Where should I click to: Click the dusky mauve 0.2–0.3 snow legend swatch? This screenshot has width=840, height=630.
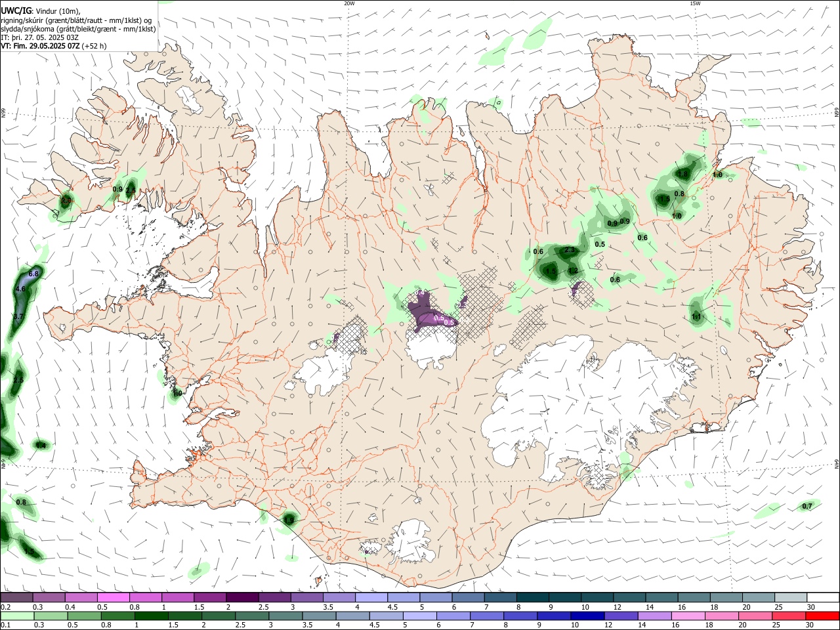[16, 597]
